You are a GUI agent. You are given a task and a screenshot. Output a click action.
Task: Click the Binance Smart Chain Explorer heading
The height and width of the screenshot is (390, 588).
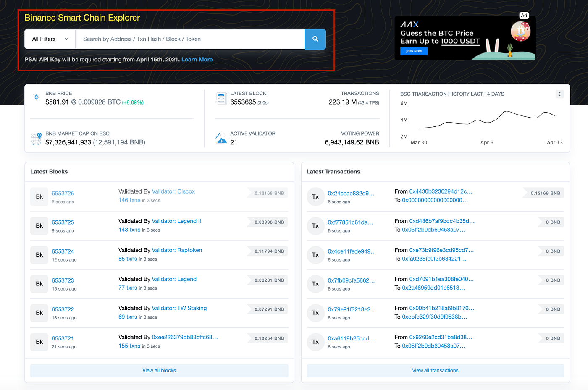pos(82,18)
